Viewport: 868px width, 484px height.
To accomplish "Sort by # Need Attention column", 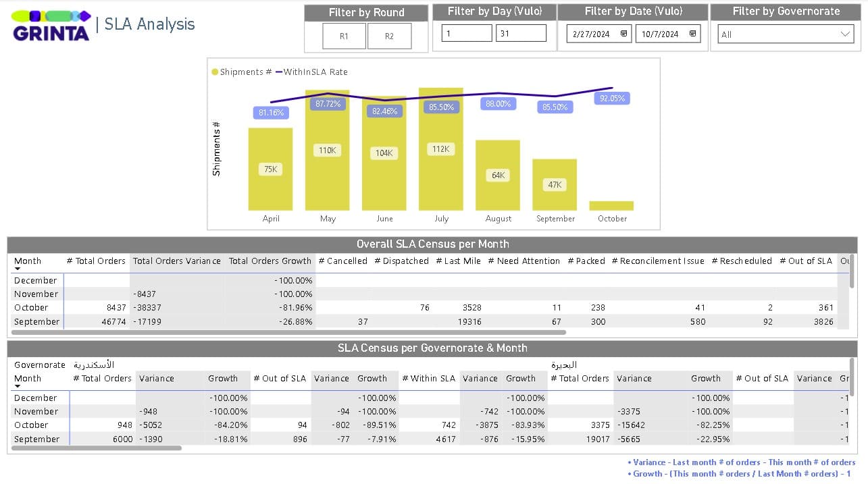I will [x=524, y=261].
